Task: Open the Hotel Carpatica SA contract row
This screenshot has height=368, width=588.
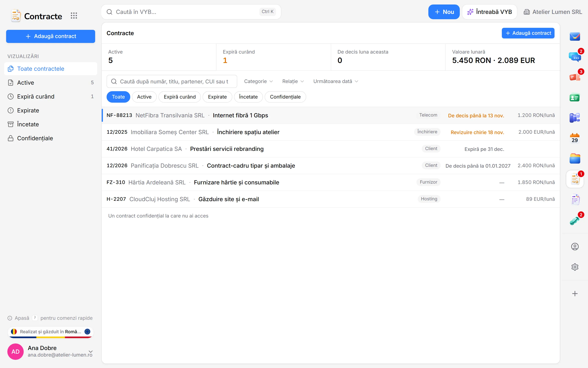Action: (x=331, y=149)
